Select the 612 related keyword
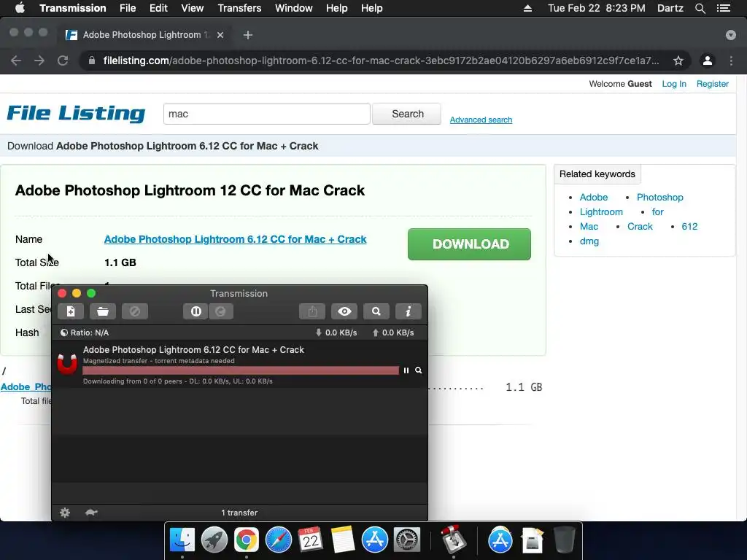The image size is (747, 560). 689,227
